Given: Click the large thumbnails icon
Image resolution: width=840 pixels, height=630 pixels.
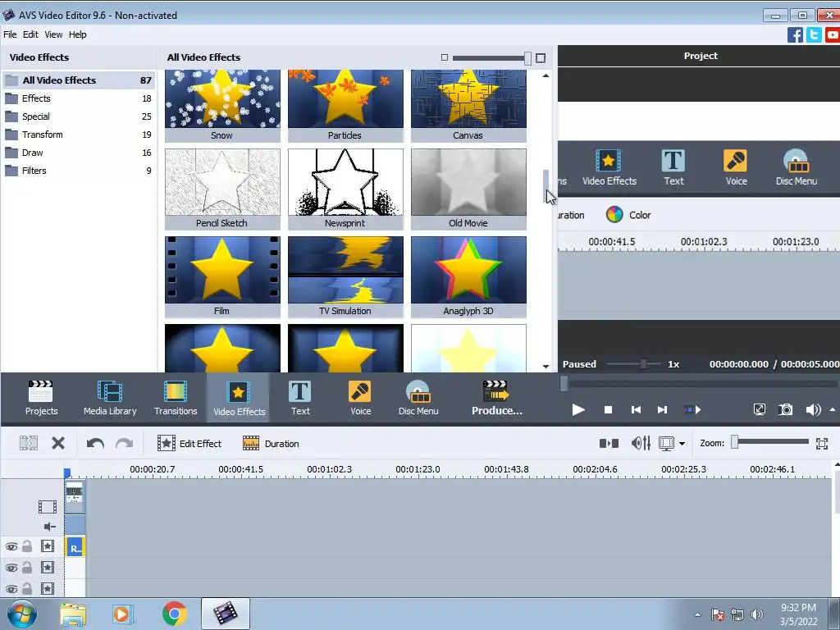Looking at the screenshot, I should click(541, 58).
